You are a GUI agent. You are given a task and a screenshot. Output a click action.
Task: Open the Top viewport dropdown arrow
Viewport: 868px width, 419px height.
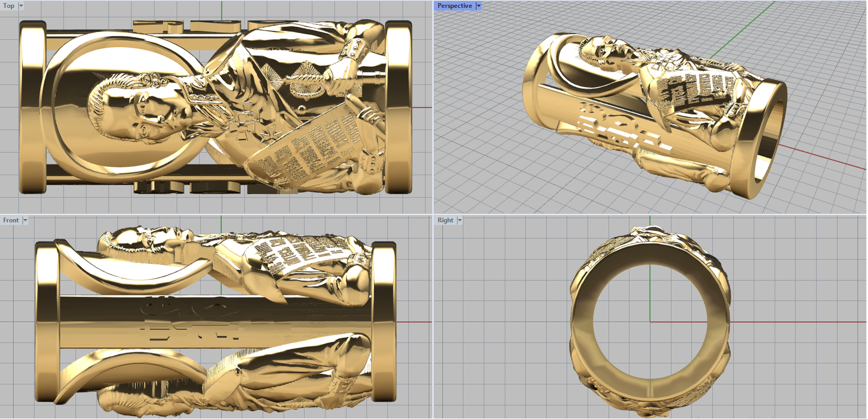(x=21, y=6)
